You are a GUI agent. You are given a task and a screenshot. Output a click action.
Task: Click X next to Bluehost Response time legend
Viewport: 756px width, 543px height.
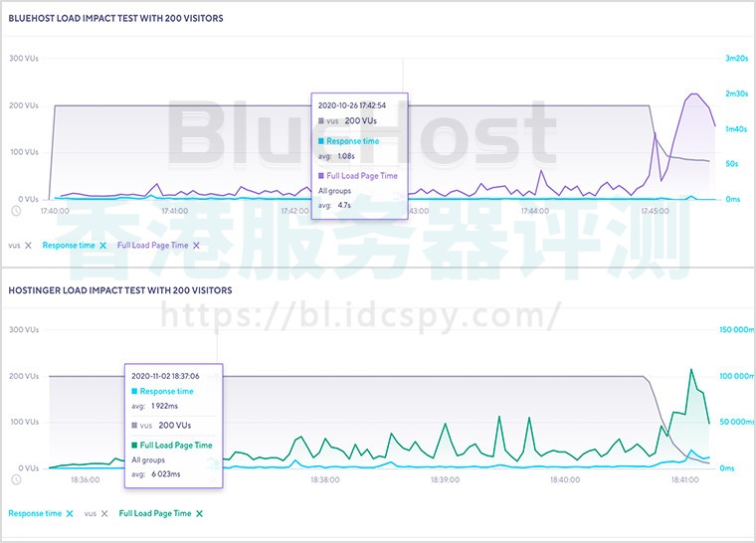[103, 245]
